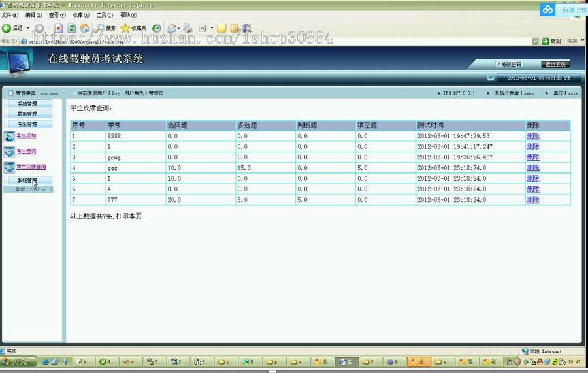588x373 pixels.
Task: Open the History icon in the IE toolbar
Action: (156, 28)
